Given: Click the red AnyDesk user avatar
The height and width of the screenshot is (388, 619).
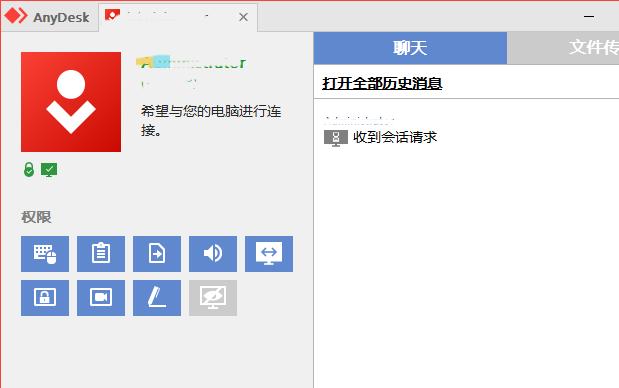Looking at the screenshot, I should pyautogui.click(x=71, y=102).
